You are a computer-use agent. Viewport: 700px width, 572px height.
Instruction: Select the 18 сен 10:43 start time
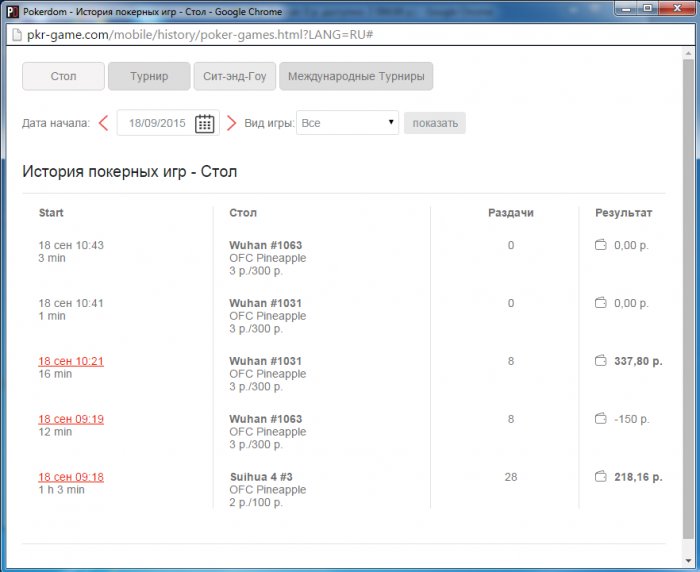click(x=71, y=245)
